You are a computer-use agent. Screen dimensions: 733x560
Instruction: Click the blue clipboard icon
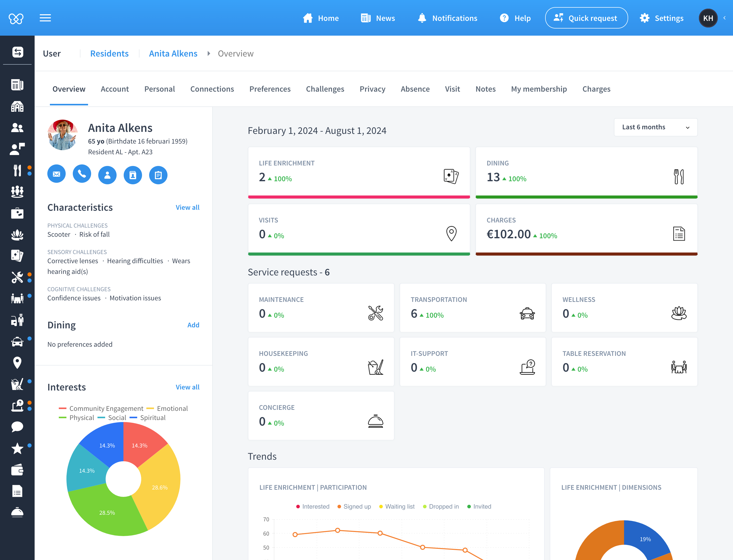click(x=158, y=175)
